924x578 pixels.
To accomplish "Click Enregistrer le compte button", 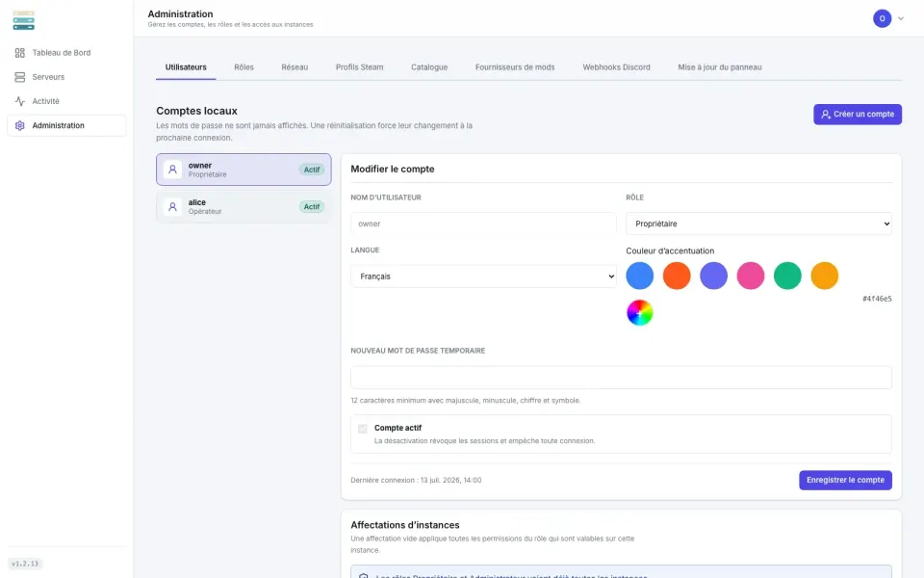I will click(x=845, y=480).
